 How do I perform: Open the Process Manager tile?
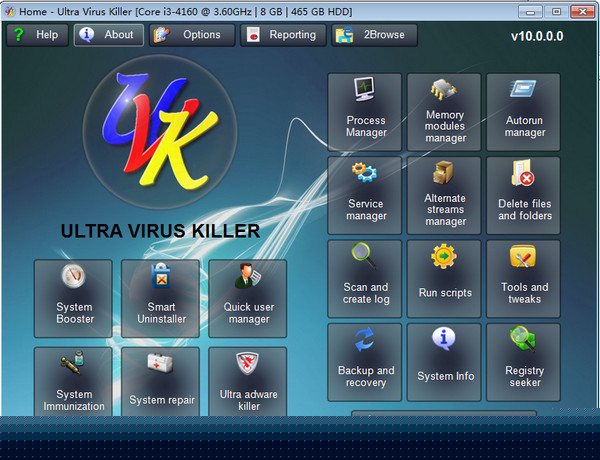pyautogui.click(x=365, y=112)
